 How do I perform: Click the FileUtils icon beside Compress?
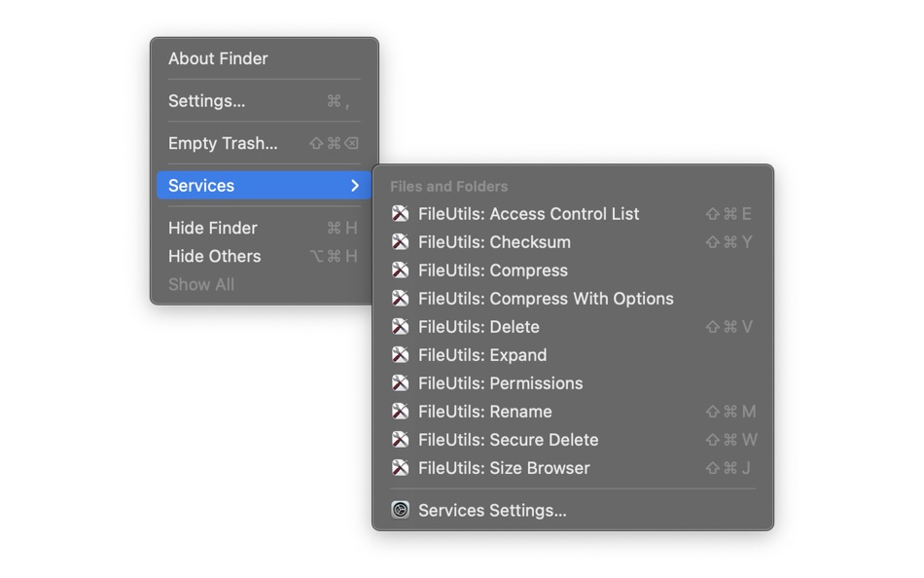point(400,271)
